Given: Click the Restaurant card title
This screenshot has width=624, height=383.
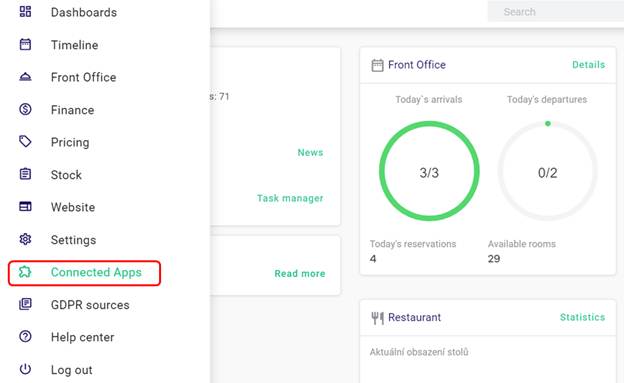Looking at the screenshot, I should click(414, 317).
